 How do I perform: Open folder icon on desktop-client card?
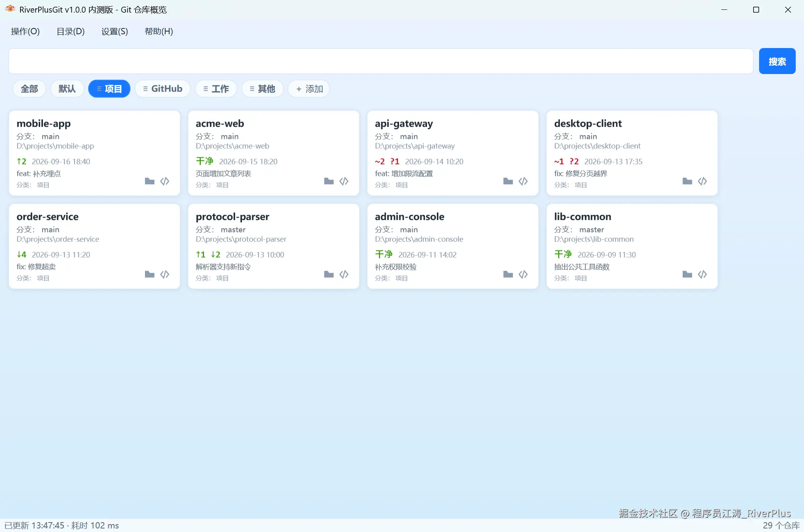pyautogui.click(x=687, y=181)
